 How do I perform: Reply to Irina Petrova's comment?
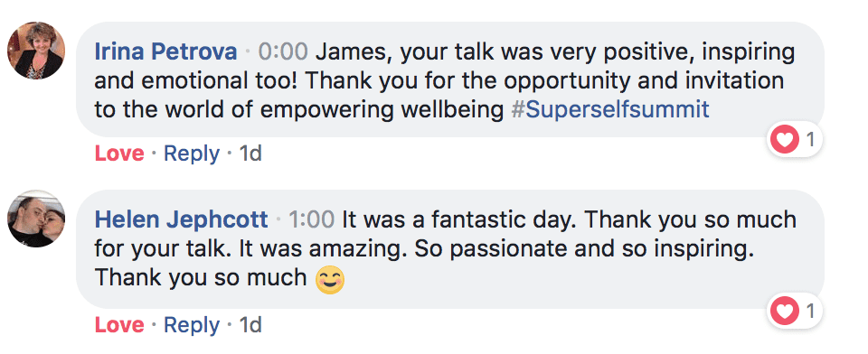point(192,154)
